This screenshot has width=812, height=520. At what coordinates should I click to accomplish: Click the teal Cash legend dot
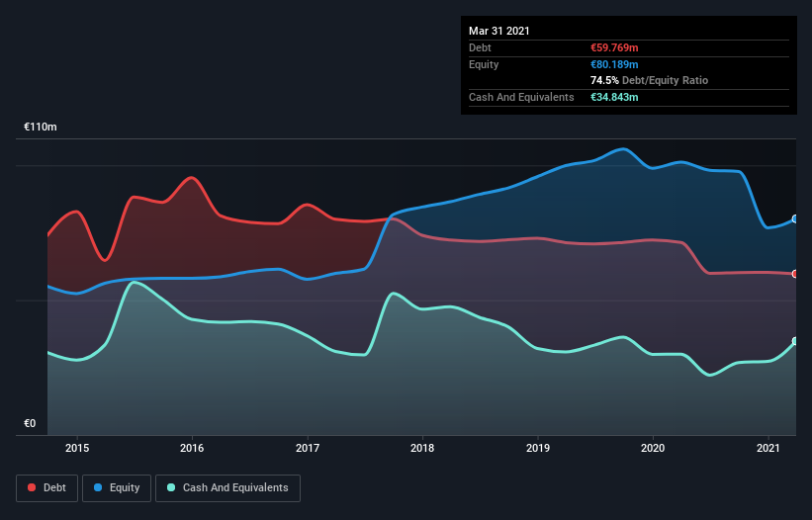pyautogui.click(x=171, y=487)
